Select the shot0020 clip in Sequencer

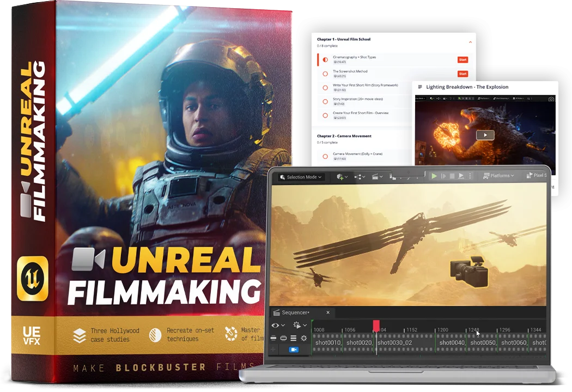click(x=358, y=343)
